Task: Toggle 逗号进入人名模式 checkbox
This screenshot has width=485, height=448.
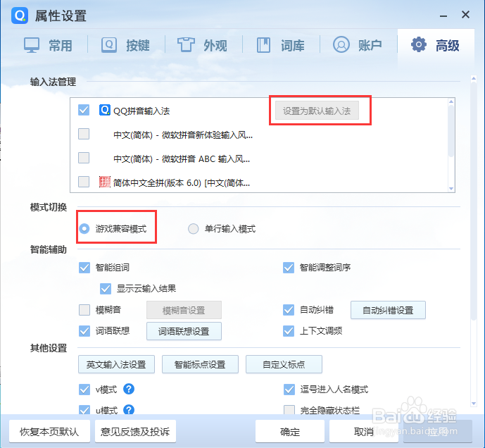Action: pyautogui.click(x=289, y=389)
